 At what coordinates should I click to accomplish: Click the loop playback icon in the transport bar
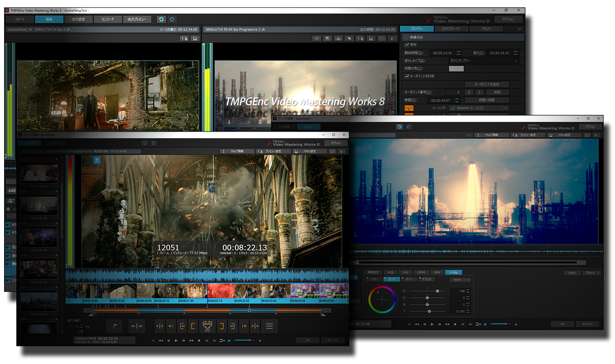222,340
